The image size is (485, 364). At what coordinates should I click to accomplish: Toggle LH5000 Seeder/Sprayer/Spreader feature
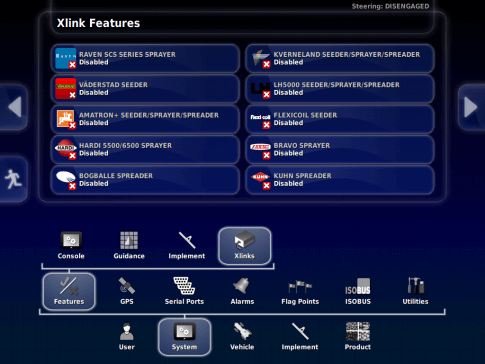(340, 89)
